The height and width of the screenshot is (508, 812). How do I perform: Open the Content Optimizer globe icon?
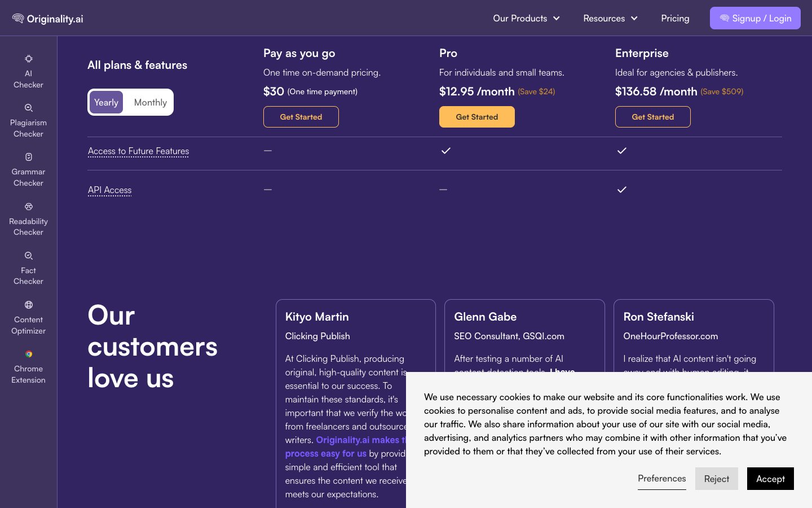click(29, 305)
